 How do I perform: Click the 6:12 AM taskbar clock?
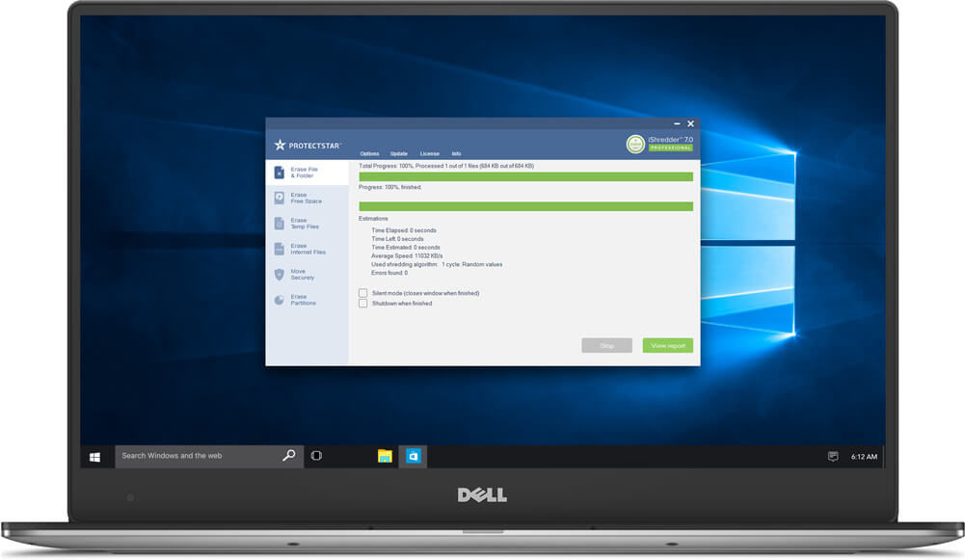(x=864, y=457)
